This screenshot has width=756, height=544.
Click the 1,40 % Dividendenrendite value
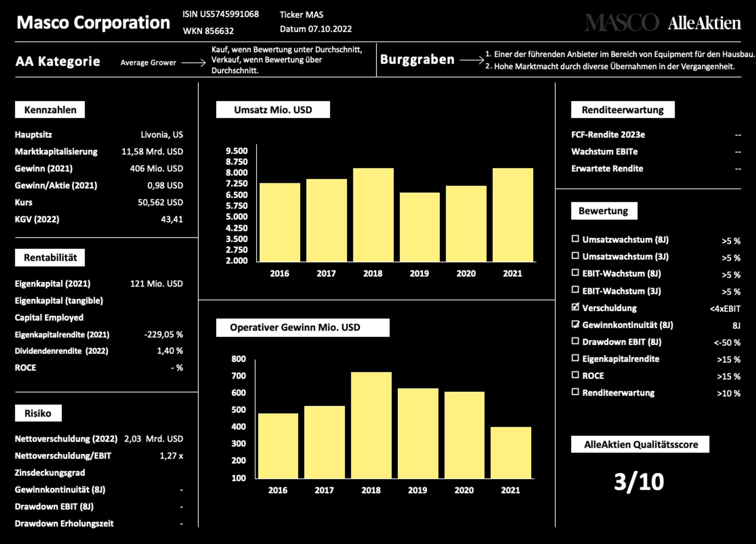[170, 351]
